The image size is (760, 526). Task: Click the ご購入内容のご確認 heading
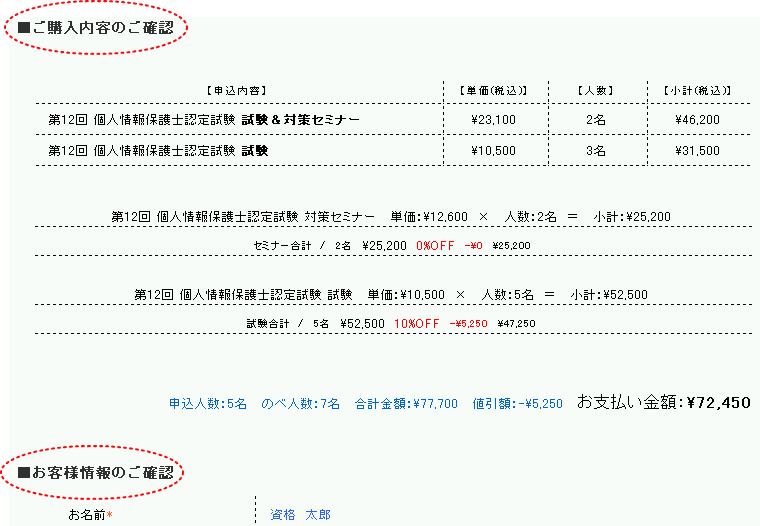95,28
